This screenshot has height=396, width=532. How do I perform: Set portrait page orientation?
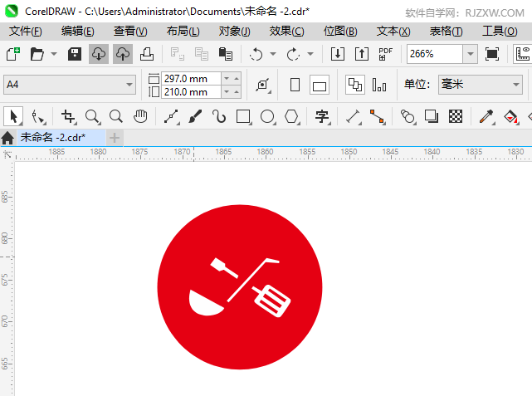tap(295, 85)
